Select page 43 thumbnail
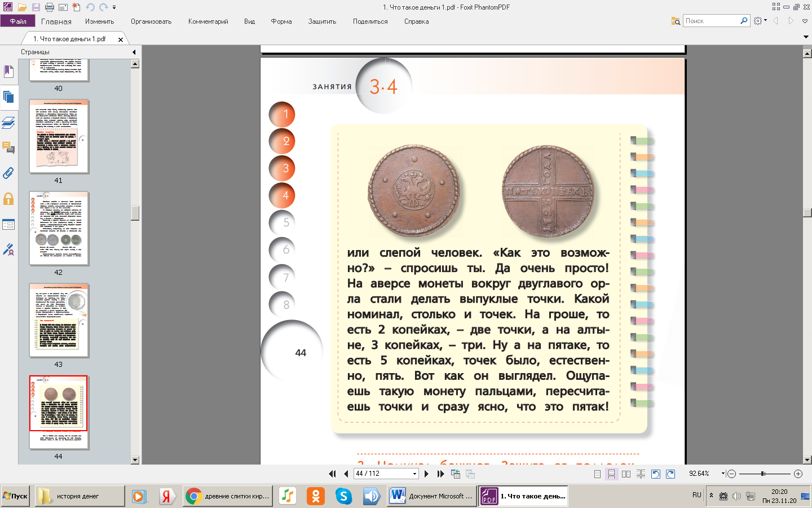This screenshot has width=812, height=508. pyautogui.click(x=59, y=321)
